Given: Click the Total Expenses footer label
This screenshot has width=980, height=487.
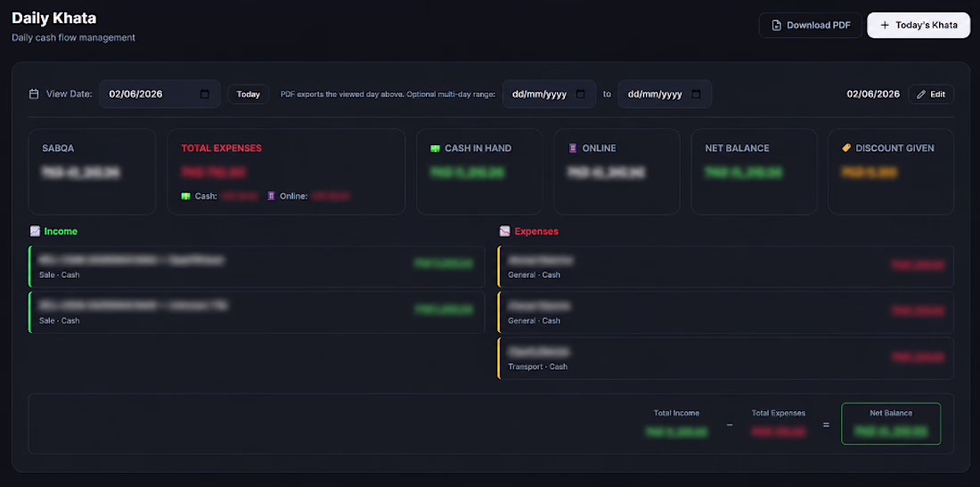Looking at the screenshot, I should coord(778,413).
